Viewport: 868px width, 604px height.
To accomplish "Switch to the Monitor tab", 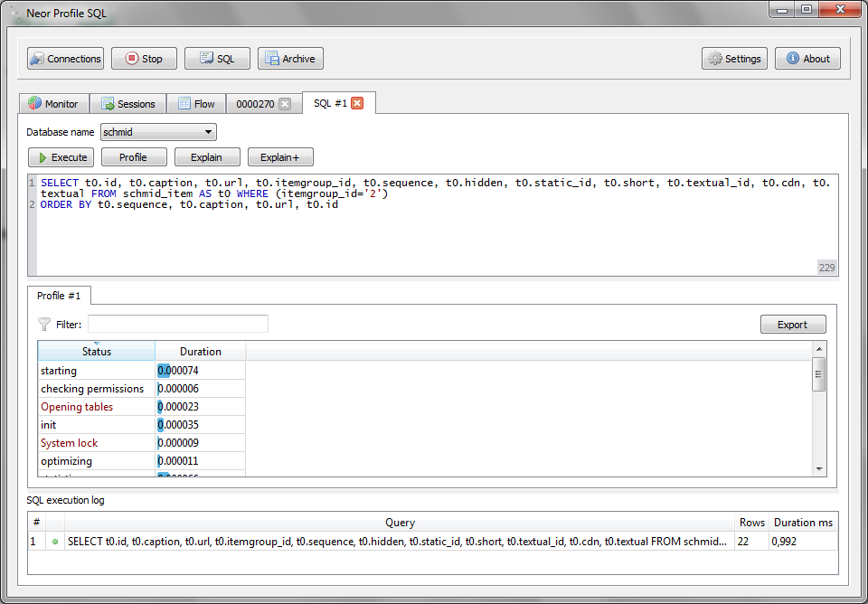I will [53, 104].
